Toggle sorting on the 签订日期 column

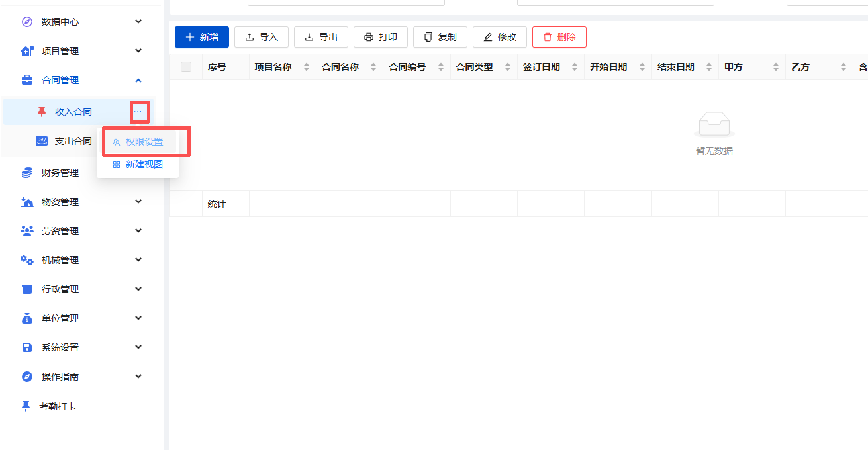575,66
